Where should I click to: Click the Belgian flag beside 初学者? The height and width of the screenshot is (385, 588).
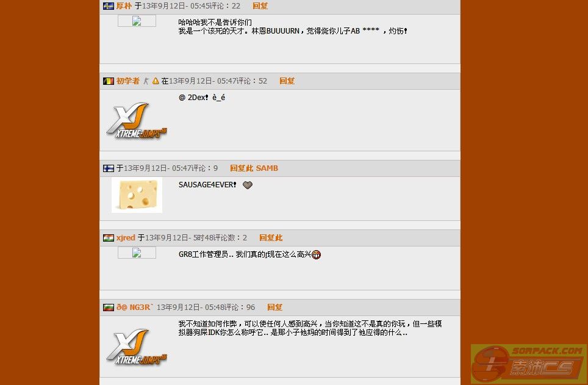click(109, 81)
